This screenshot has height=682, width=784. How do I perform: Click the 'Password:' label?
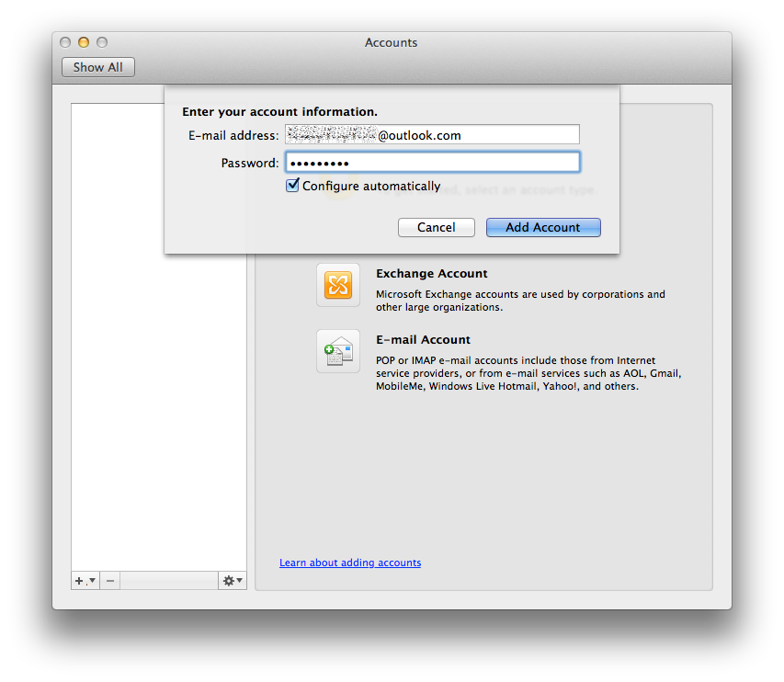tap(250, 163)
